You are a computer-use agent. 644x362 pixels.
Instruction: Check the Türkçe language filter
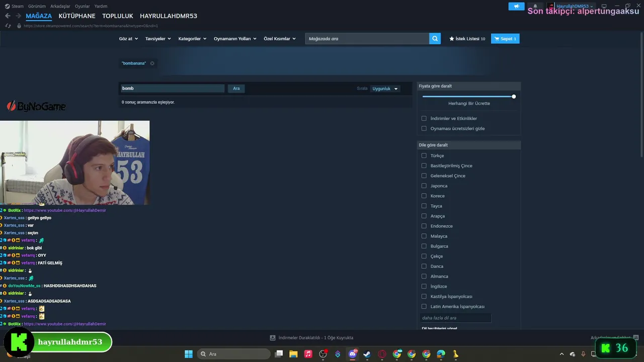coord(424,156)
